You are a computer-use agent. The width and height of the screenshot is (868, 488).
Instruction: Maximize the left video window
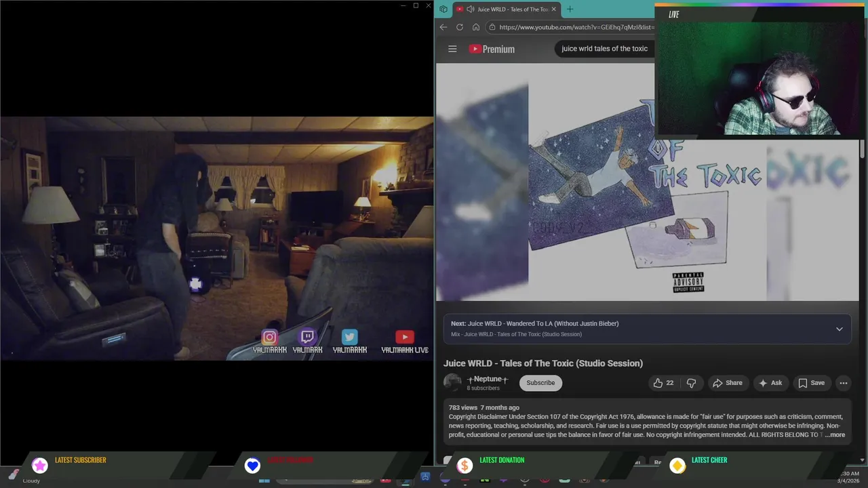416,5
